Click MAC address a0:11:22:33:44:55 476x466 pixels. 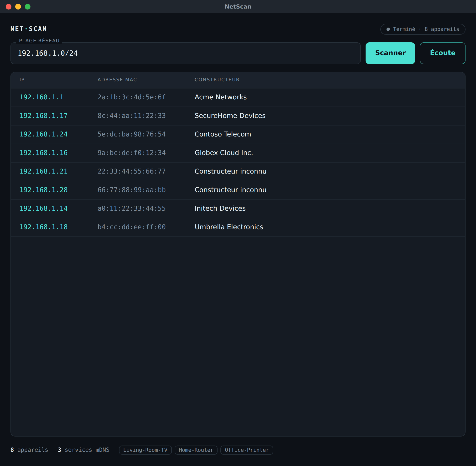coord(132,209)
